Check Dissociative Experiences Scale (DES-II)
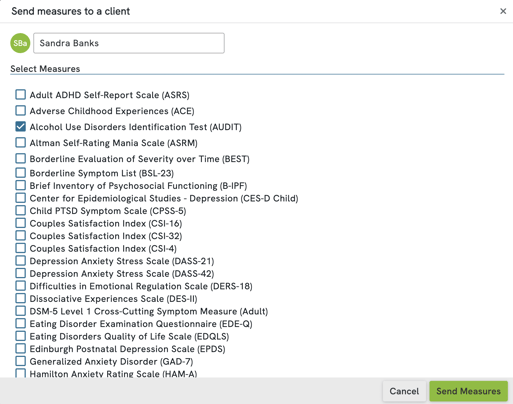Image resolution: width=513 pixels, height=404 pixels. click(x=20, y=298)
